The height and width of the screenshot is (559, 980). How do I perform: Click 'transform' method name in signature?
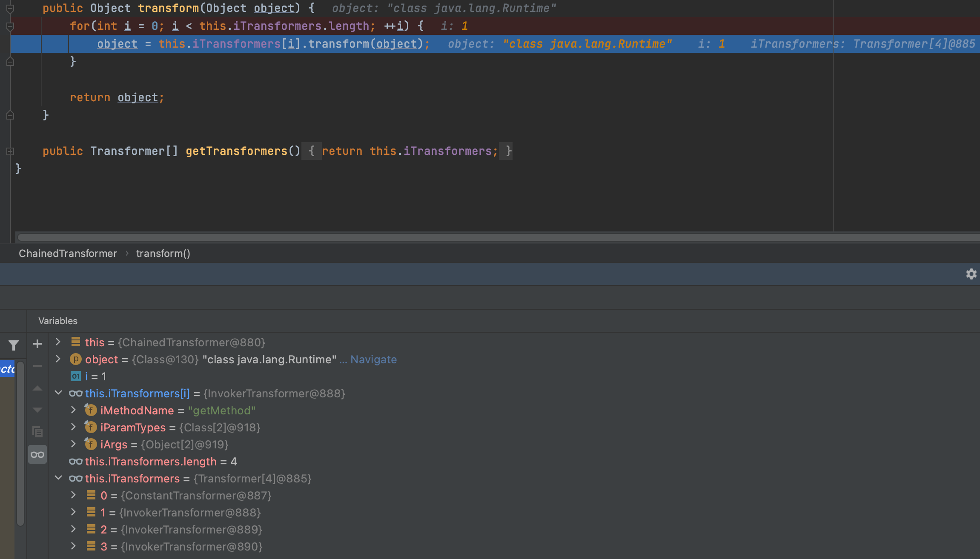(x=169, y=8)
